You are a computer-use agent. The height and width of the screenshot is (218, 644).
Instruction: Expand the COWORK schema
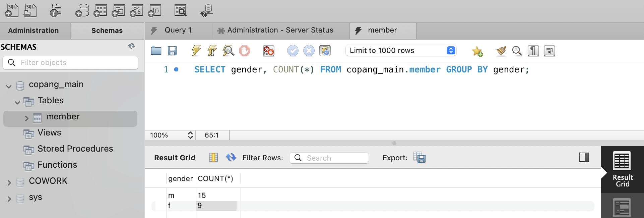[9, 183]
